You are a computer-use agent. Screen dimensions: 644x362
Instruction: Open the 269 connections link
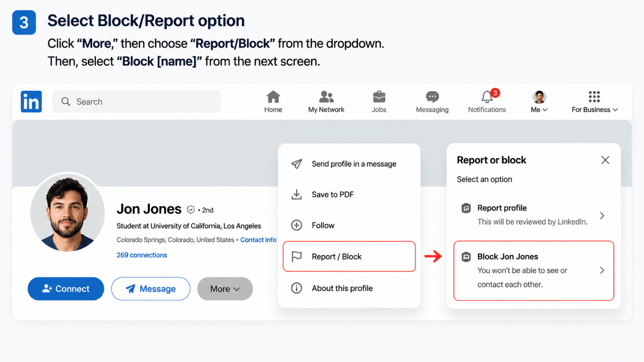tap(142, 255)
